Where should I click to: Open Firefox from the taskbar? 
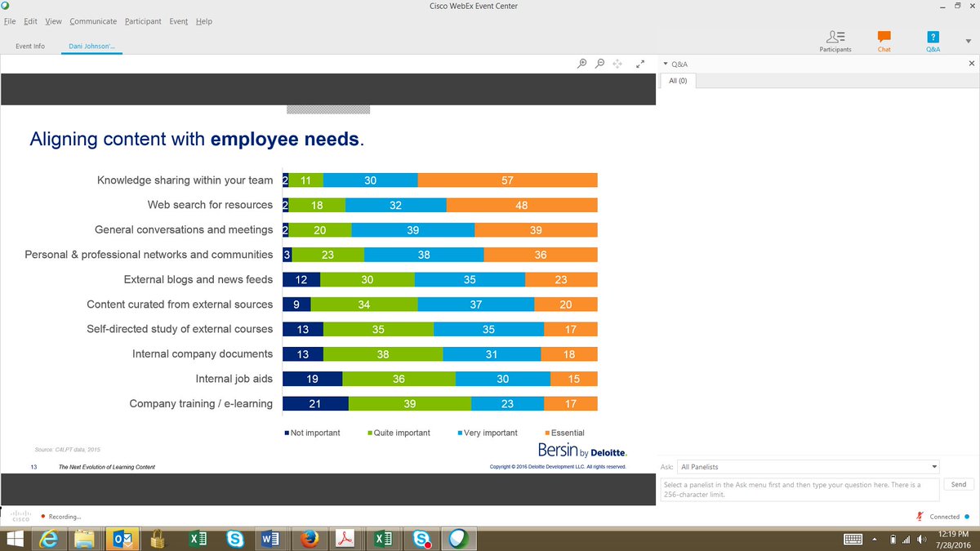[309, 539]
